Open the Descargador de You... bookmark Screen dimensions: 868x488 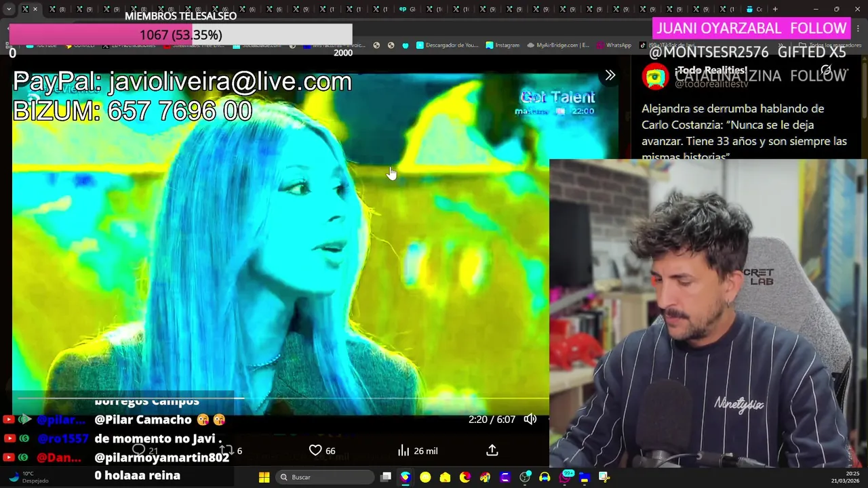447,45
